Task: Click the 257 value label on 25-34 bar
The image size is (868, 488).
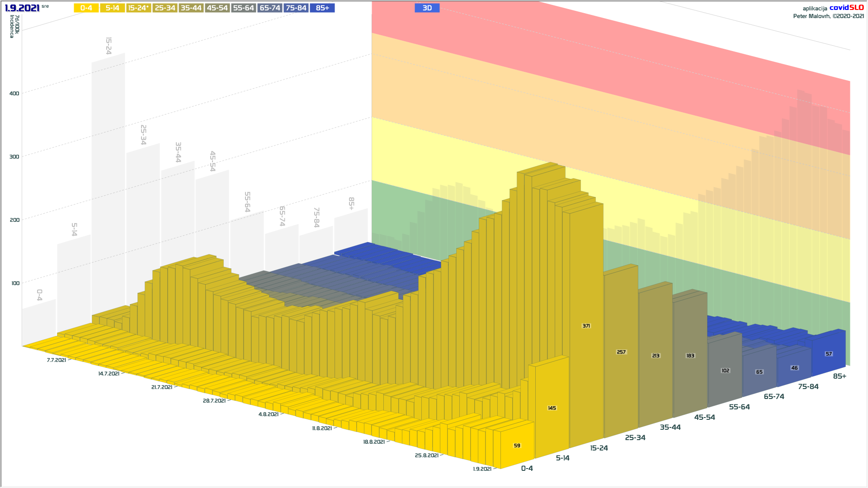Action: [x=621, y=352]
